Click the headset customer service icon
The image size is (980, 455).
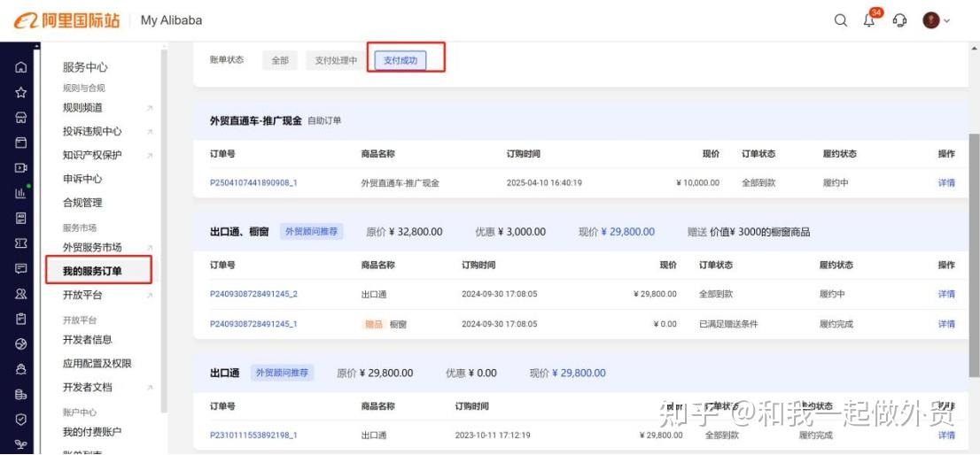tap(899, 20)
